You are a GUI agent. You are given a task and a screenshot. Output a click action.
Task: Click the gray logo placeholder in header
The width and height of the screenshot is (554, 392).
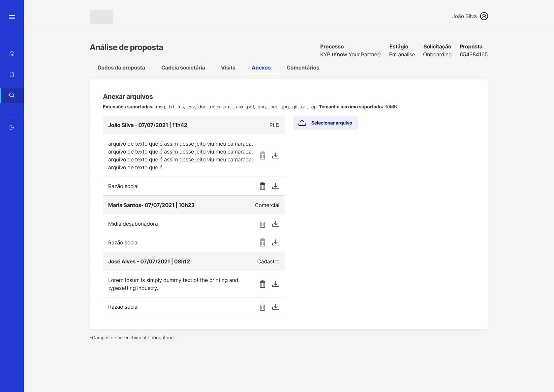pyautogui.click(x=102, y=17)
